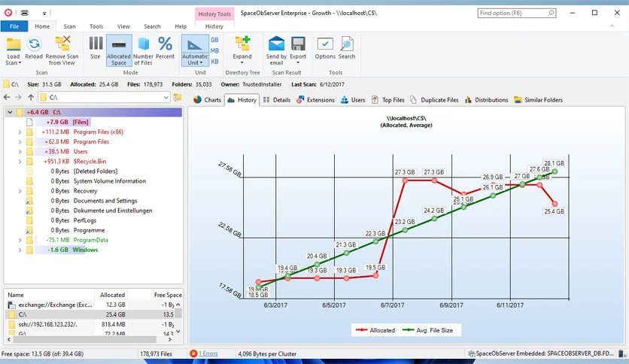Open the Tools ribbon tab
Image resolution: width=629 pixels, height=364 pixels.
[96, 26]
